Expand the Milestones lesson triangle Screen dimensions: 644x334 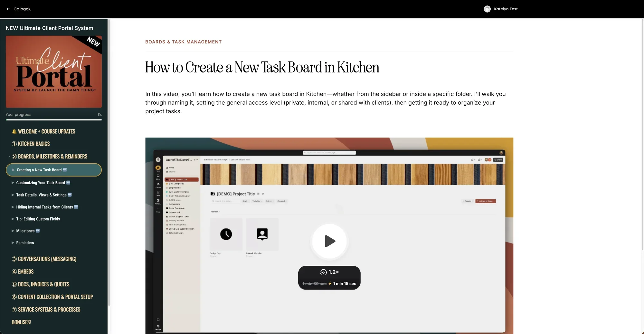13,231
